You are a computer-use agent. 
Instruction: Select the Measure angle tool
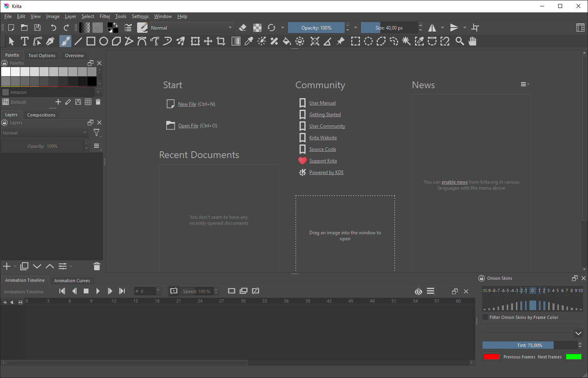coord(327,41)
